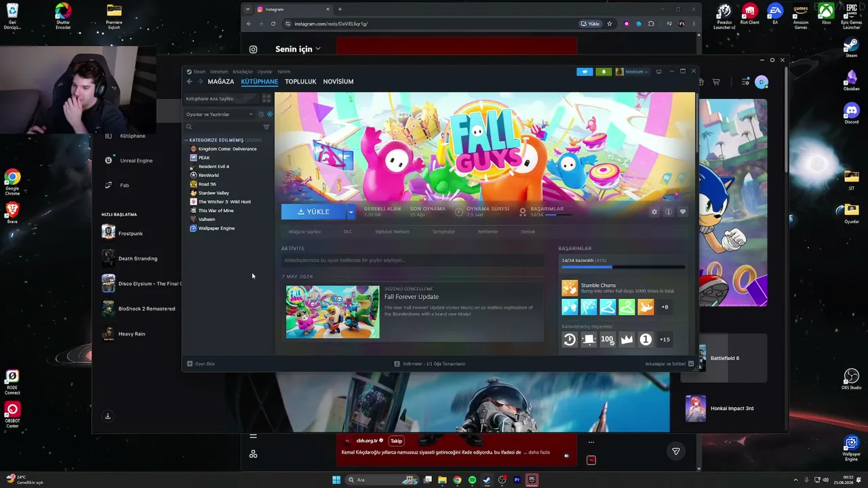Reload the Instagram page in the browser
The image size is (868, 488).
[x=273, y=24]
